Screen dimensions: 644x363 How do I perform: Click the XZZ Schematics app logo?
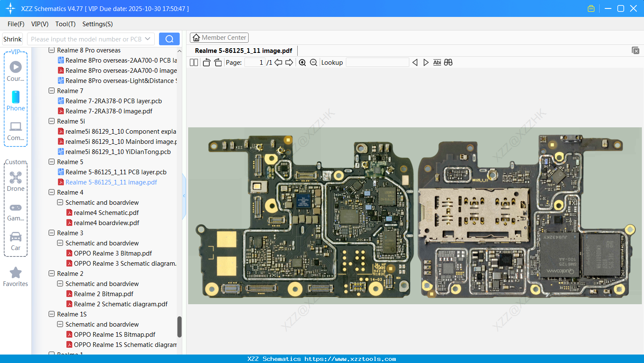[x=11, y=8]
